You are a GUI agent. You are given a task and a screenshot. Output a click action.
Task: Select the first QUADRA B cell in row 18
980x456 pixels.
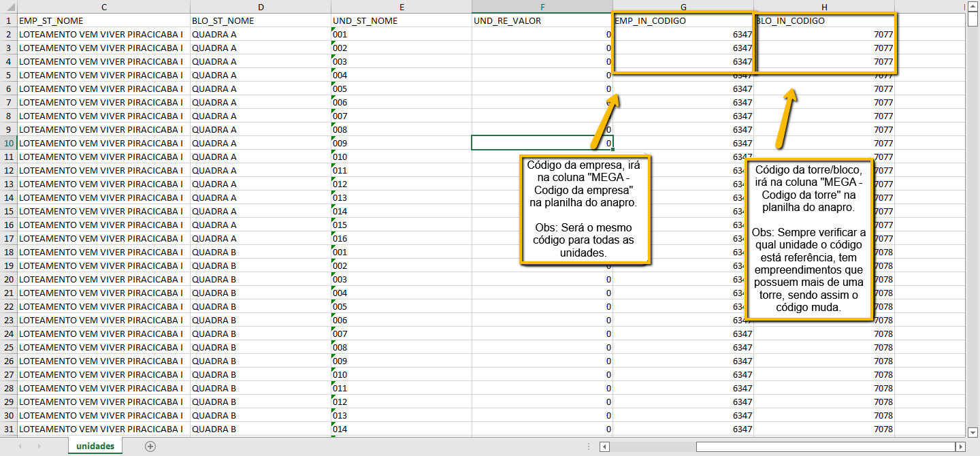click(260, 252)
